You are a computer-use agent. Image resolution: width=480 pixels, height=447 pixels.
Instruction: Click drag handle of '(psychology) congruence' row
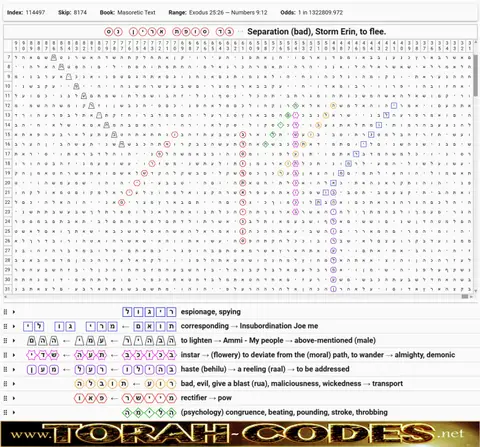5,412
